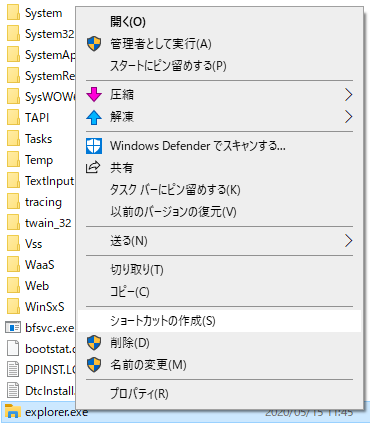
Task: Select the Tasks folder name
Action: click(x=38, y=139)
